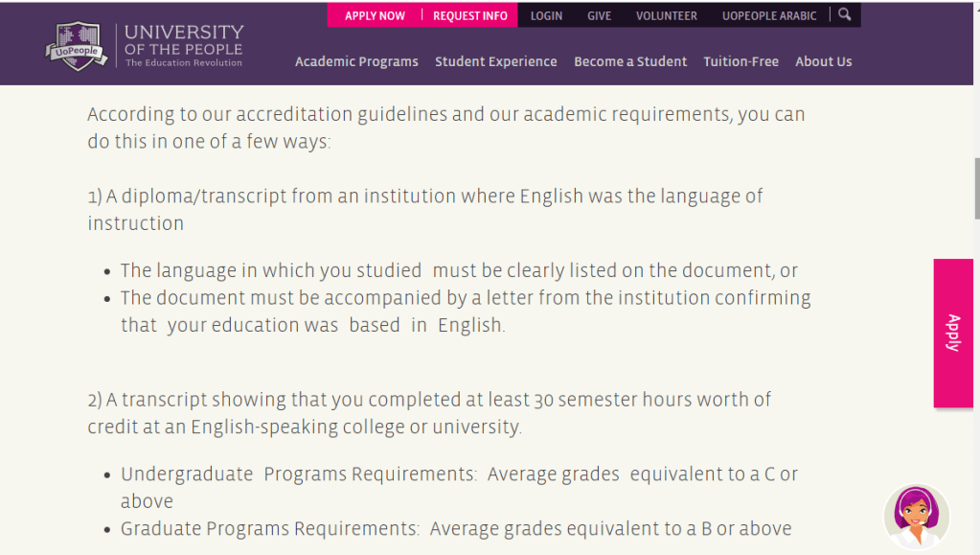
Task: Switch to UOPEOPLE ARABIC site
Action: coord(769,16)
